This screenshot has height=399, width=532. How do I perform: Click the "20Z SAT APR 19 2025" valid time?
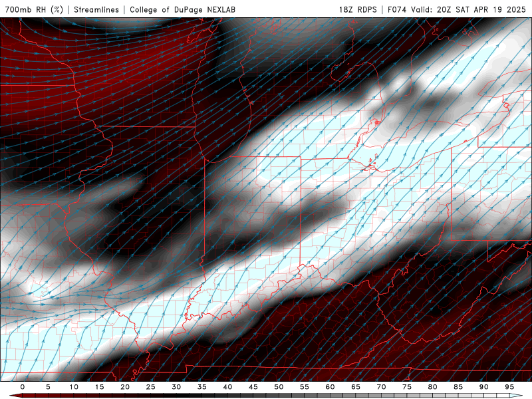point(481,9)
